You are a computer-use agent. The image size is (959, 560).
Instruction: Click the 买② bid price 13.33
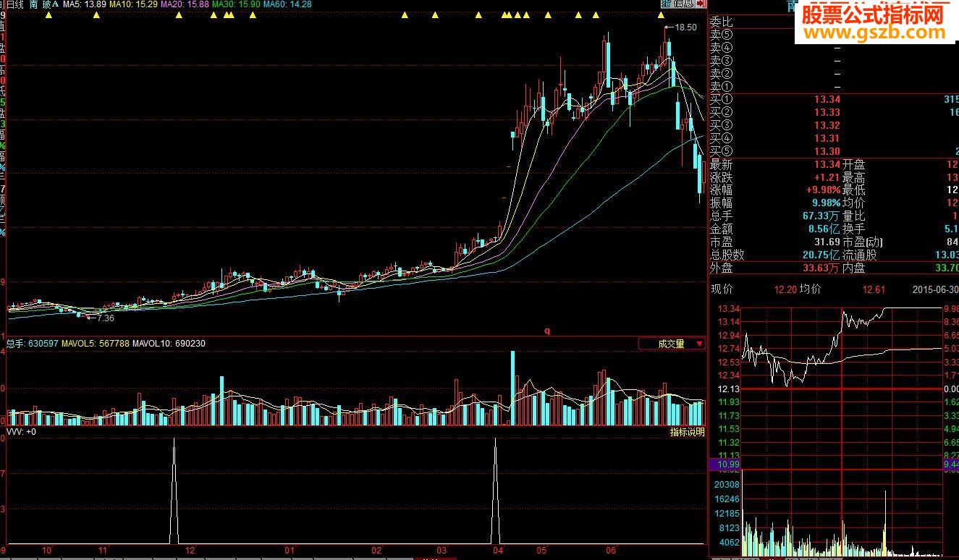coord(827,113)
